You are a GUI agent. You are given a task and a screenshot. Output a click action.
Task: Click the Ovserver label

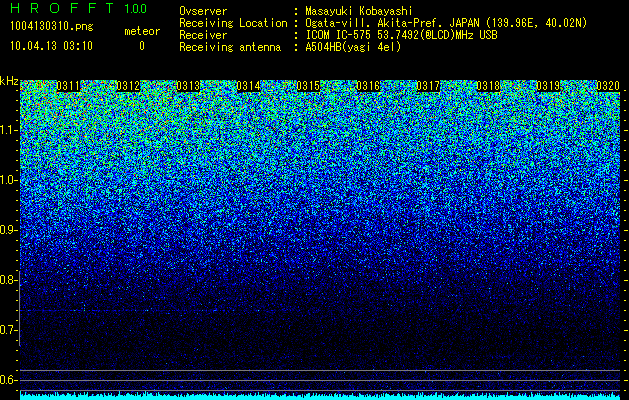coord(203,11)
